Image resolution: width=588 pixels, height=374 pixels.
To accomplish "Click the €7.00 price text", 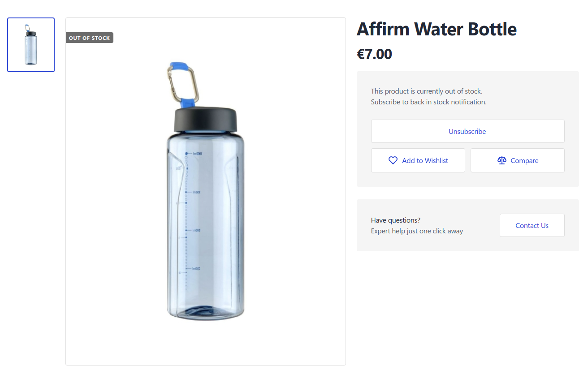I will tap(374, 54).
